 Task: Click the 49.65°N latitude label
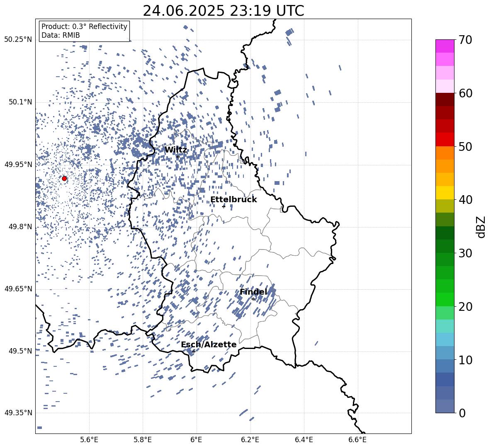pyautogui.click(x=18, y=288)
